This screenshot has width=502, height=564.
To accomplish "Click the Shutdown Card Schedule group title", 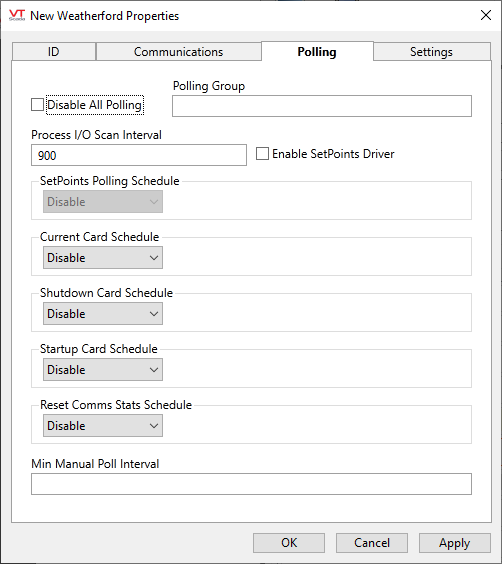I will pyautogui.click(x=106, y=293).
